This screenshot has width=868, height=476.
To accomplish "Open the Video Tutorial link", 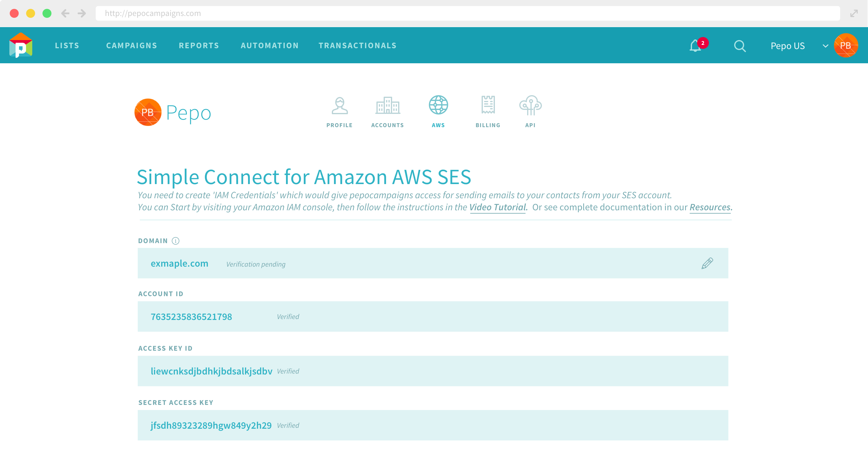I will (x=498, y=207).
